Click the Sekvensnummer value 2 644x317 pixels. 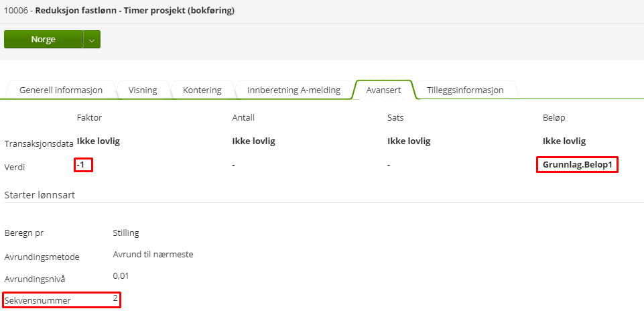click(x=115, y=298)
